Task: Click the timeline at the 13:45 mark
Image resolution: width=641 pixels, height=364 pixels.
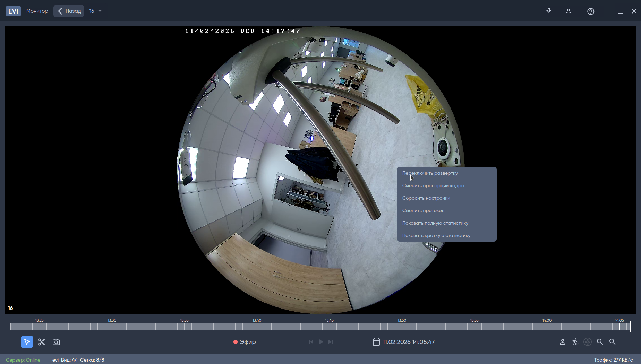Action: point(330,326)
